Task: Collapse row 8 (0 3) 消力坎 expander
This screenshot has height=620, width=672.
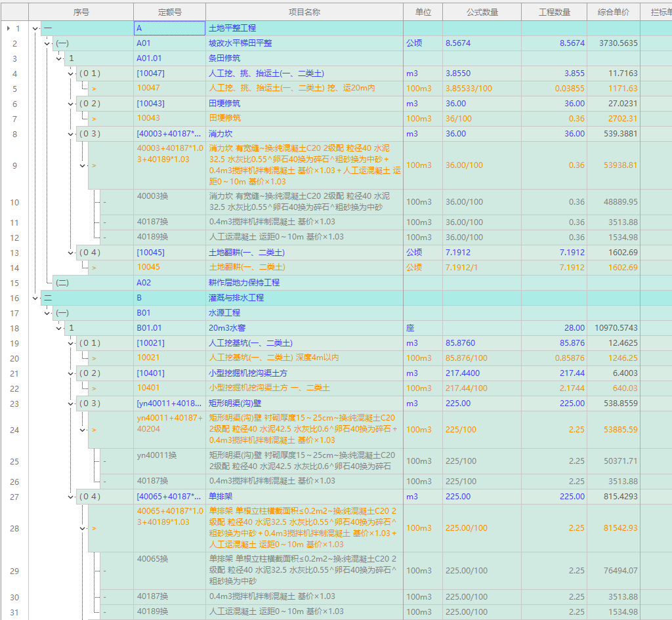Action: pos(71,134)
